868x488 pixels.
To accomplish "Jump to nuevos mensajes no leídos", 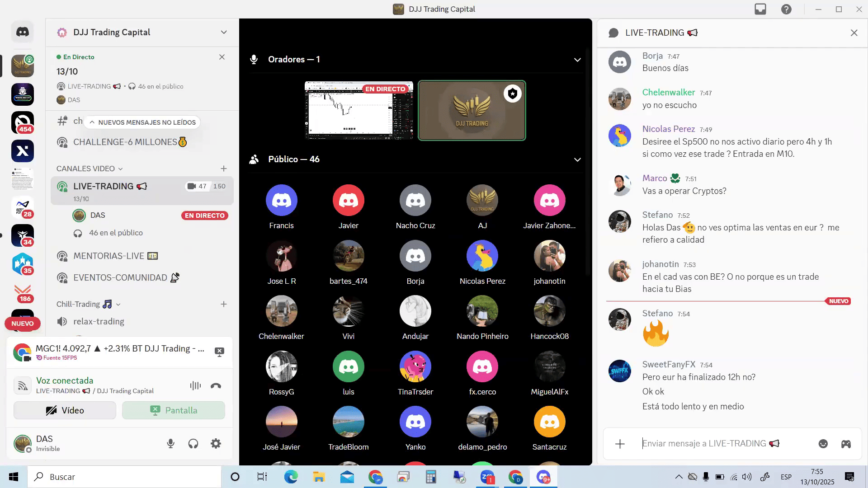I will 142,122.
